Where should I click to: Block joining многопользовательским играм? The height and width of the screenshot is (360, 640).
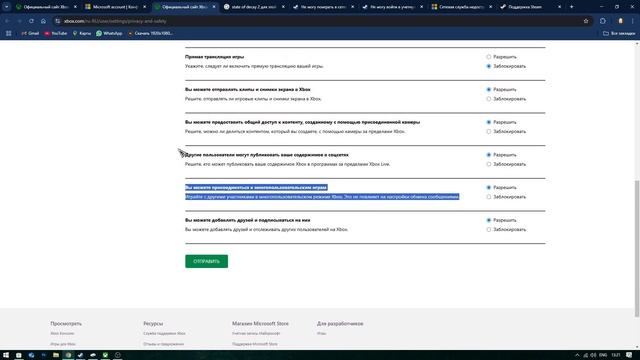489,197
